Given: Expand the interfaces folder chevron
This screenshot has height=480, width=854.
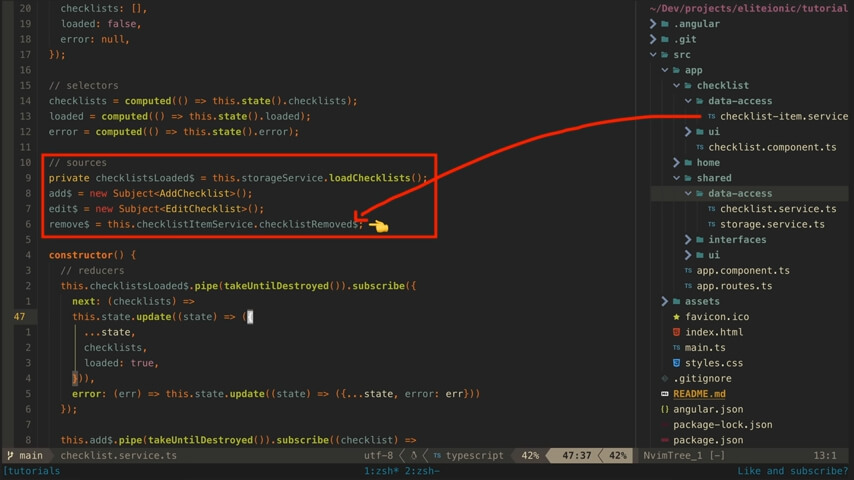Looking at the screenshot, I should click(688, 240).
